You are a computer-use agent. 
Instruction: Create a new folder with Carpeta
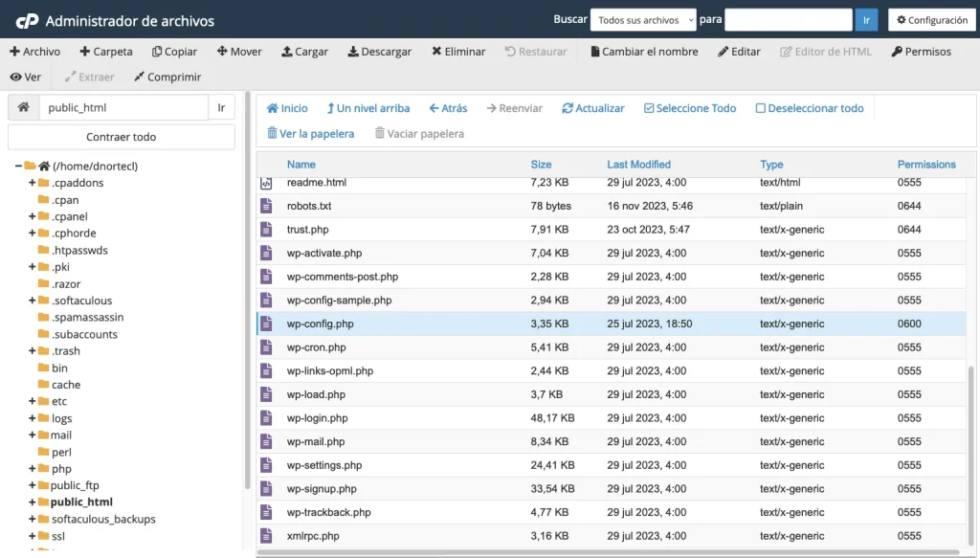106,52
